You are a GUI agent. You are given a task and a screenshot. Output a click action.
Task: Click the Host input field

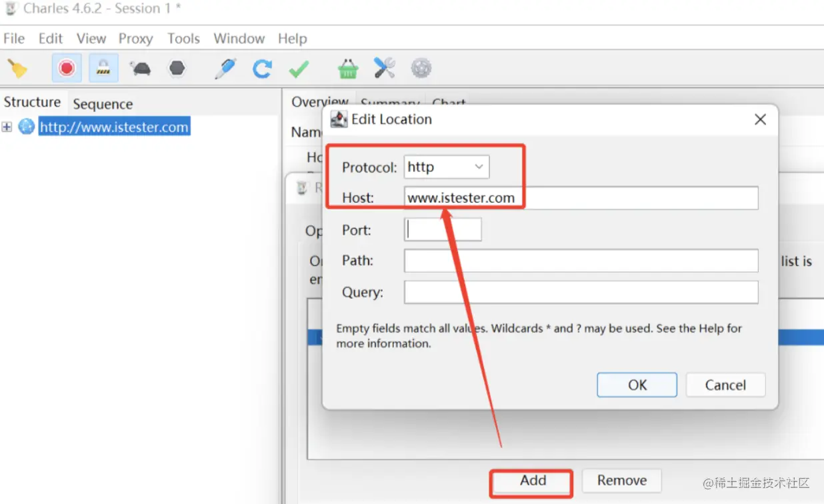(x=581, y=198)
